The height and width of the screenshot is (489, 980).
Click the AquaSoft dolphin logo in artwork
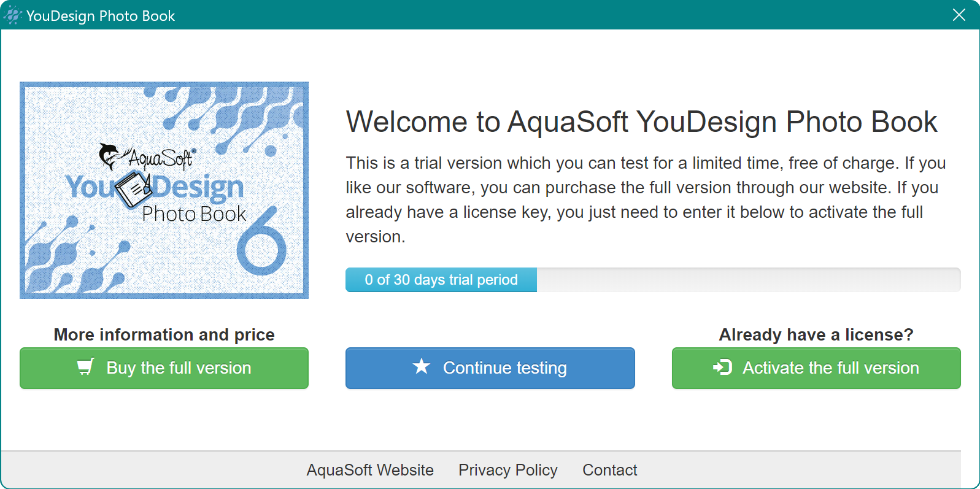[x=109, y=156]
